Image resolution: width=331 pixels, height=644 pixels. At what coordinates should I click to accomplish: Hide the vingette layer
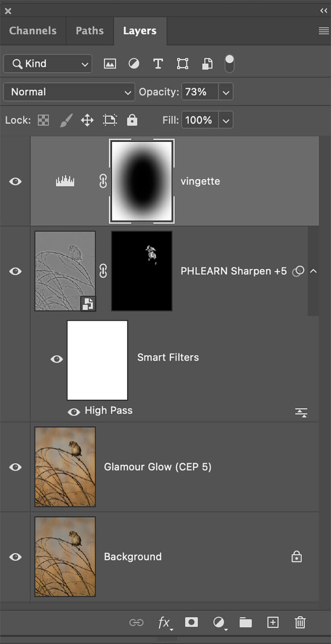(15, 182)
